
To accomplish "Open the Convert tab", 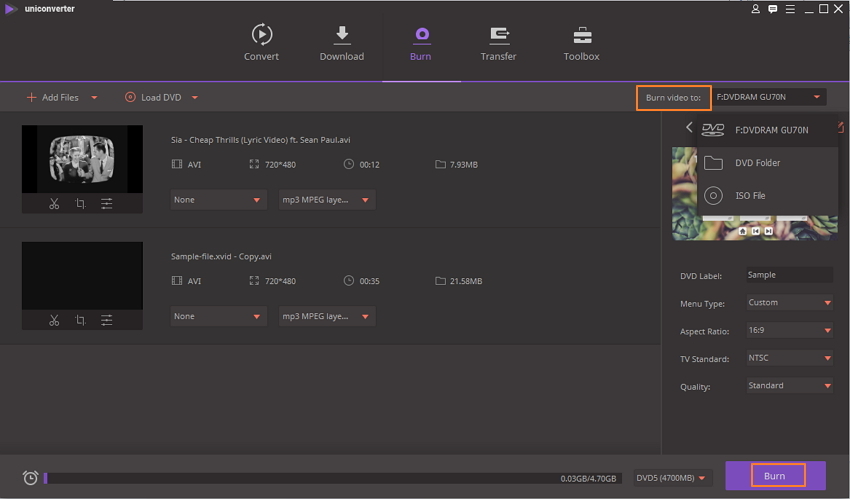I will point(261,42).
